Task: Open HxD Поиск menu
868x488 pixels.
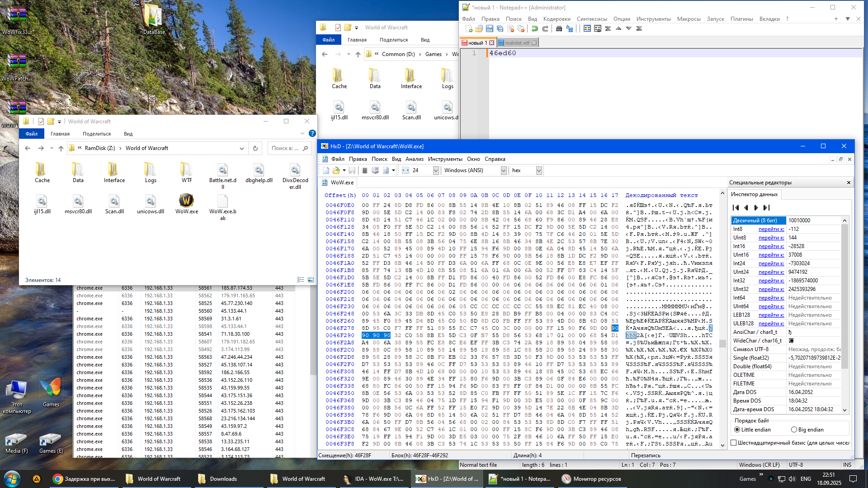Action: point(379,159)
